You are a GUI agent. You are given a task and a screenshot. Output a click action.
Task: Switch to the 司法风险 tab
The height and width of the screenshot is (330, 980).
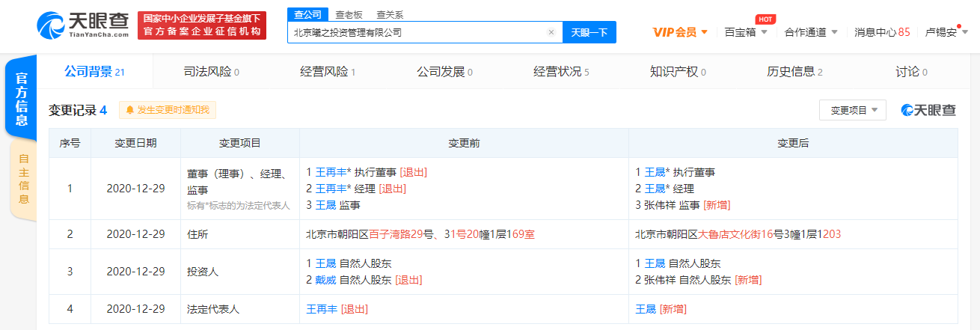211,72
